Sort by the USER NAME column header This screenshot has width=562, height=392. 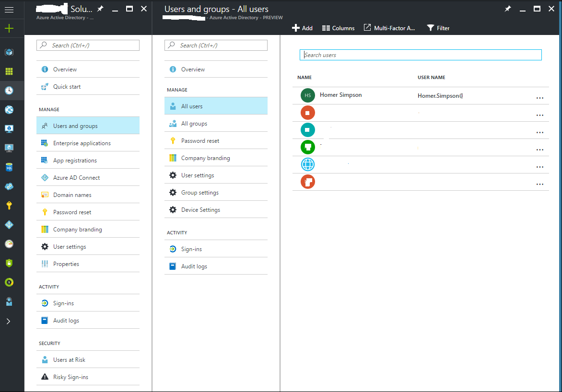click(431, 77)
